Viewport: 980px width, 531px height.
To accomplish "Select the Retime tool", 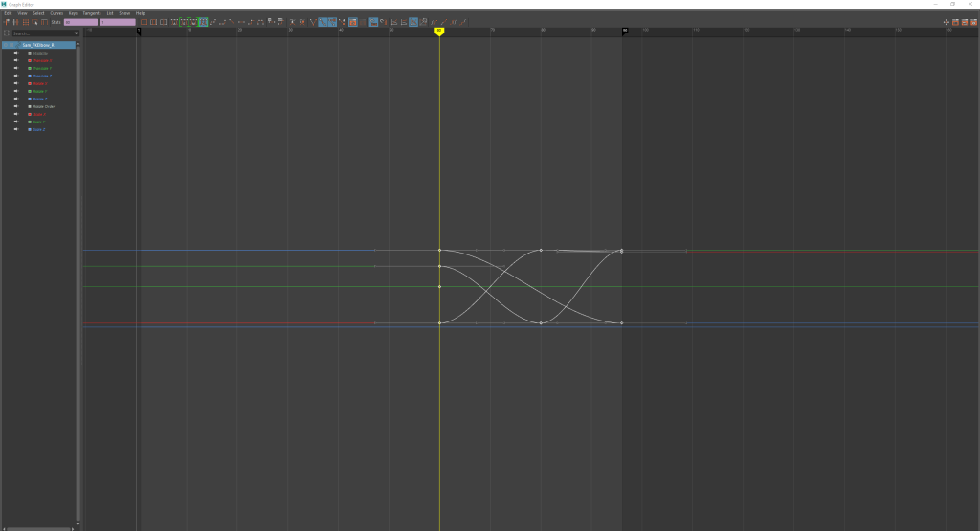I will (44, 22).
